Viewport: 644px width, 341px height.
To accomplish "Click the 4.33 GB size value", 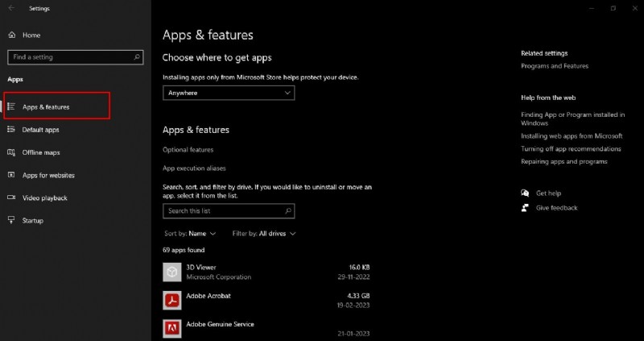I will pyautogui.click(x=358, y=296).
